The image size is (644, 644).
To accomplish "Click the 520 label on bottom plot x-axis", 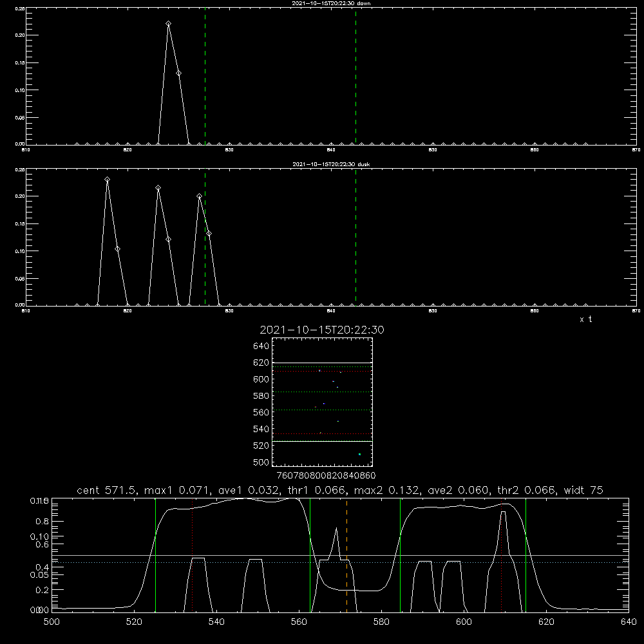I will pos(134,622).
